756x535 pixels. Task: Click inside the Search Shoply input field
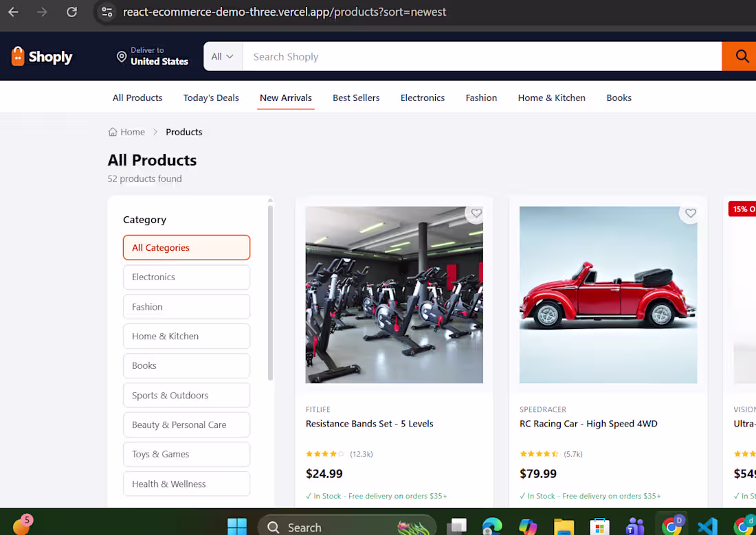click(412, 56)
